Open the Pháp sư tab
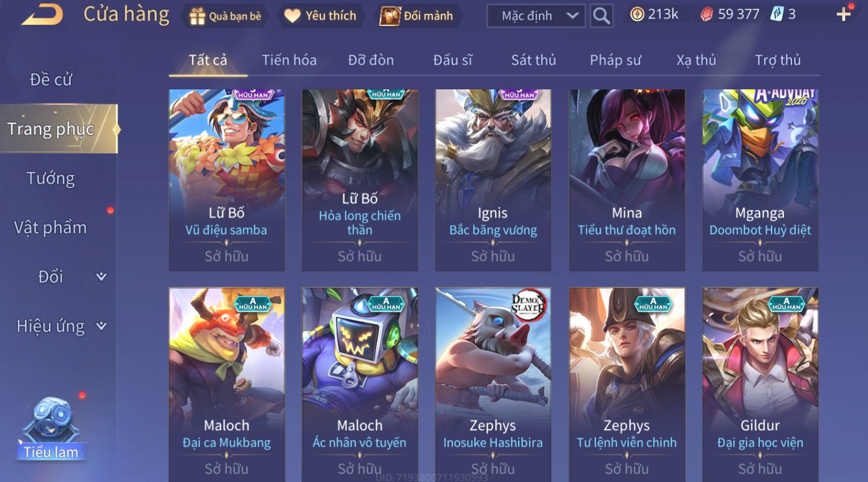868x482 pixels. coord(616,60)
